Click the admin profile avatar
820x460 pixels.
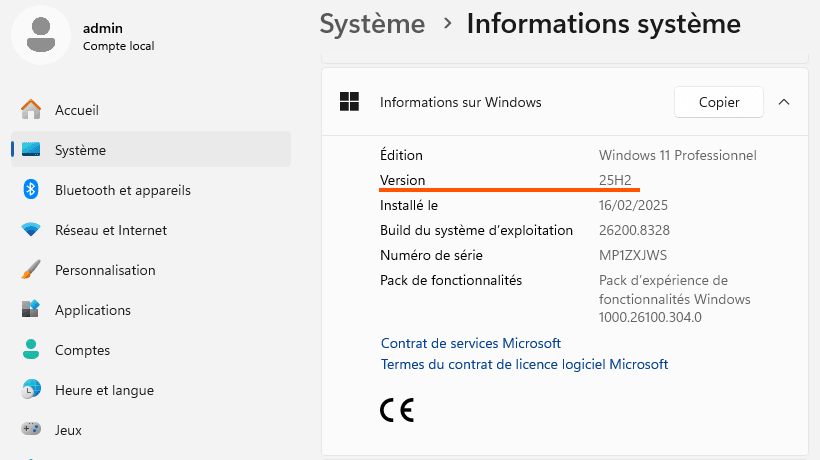(41, 35)
